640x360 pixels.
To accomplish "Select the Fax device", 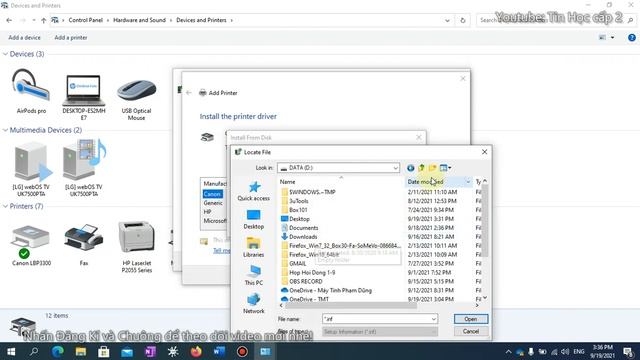I will coord(84,244).
